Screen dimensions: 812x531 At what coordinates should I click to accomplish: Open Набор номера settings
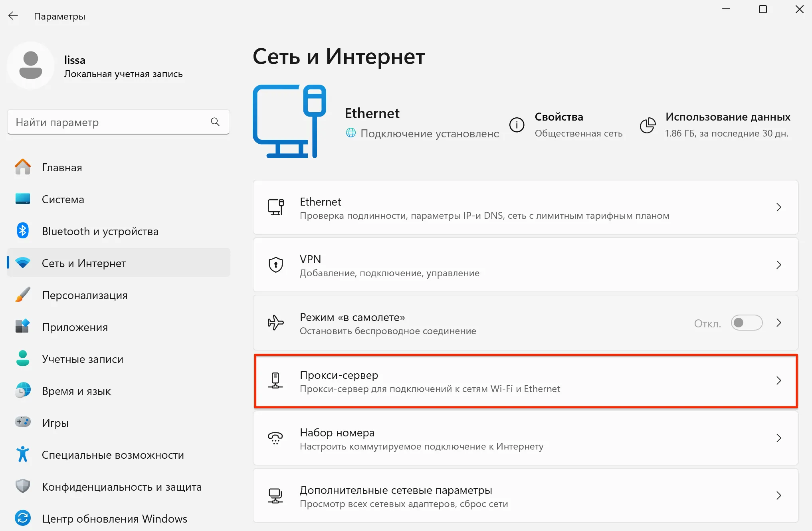526,438
